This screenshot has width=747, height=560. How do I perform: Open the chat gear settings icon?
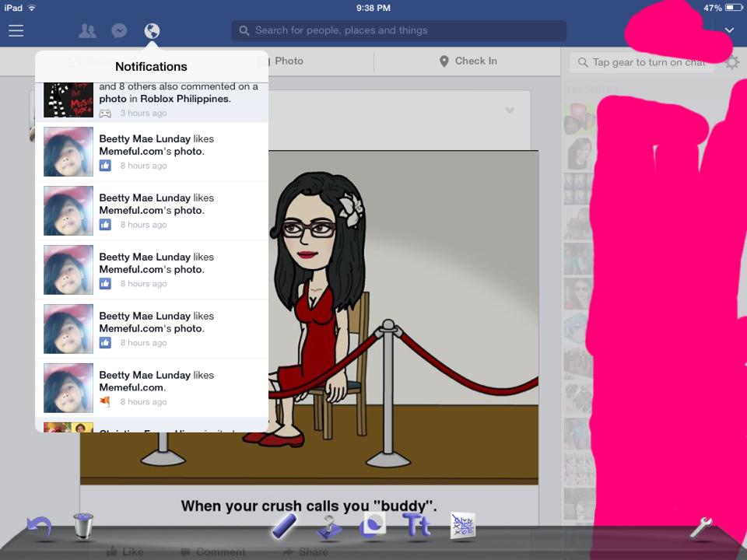[732, 62]
